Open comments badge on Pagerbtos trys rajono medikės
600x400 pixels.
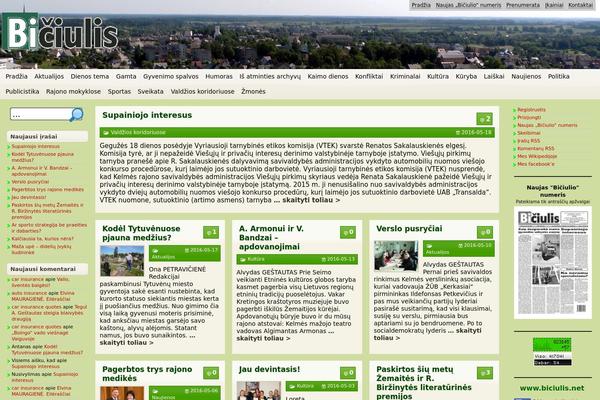pos(211,373)
